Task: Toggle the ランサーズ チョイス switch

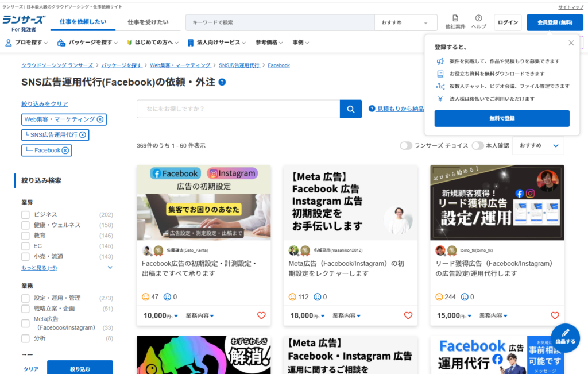Action: tap(406, 145)
